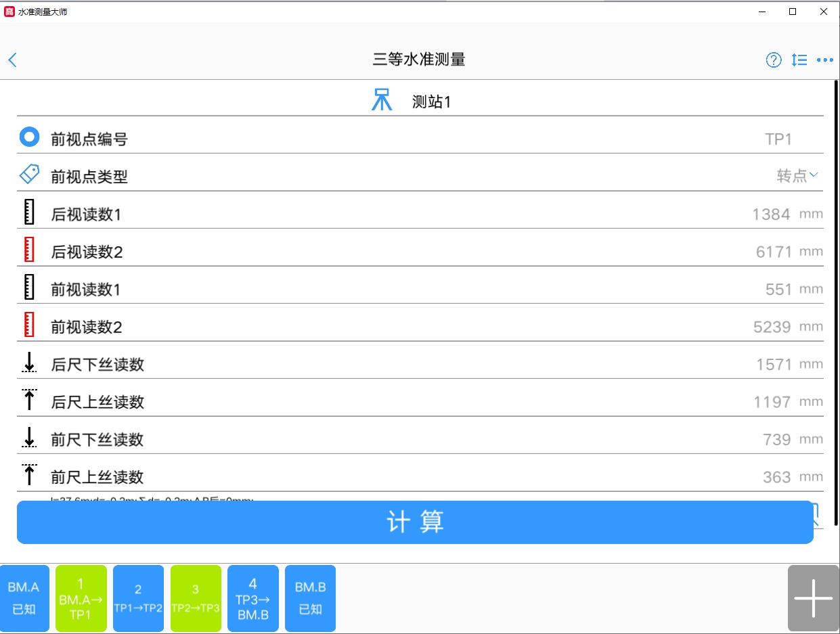Expand station 4 TP3→BM.B entry
This screenshot has width=840, height=634.
click(x=252, y=598)
